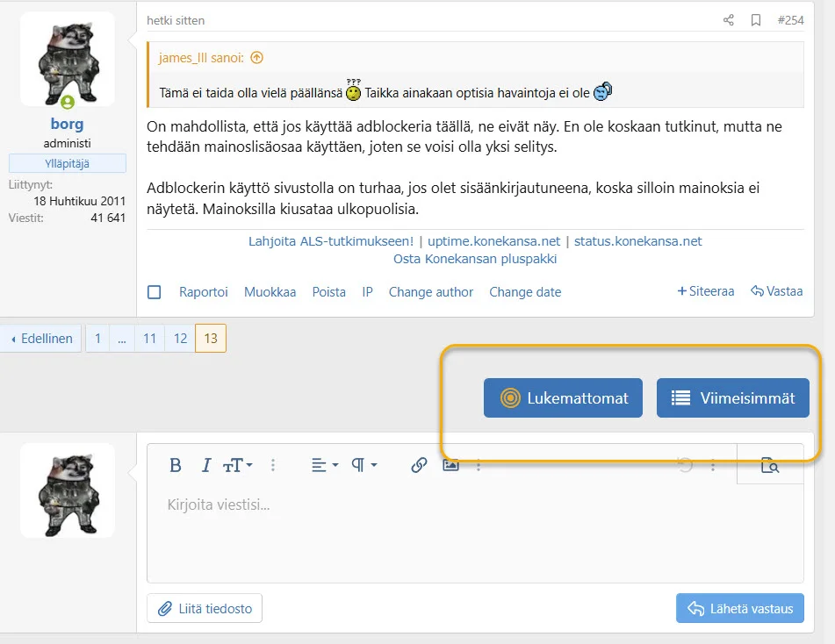The width and height of the screenshot is (835, 644).
Task: Open status.konekansa.net link
Action: click(x=638, y=241)
